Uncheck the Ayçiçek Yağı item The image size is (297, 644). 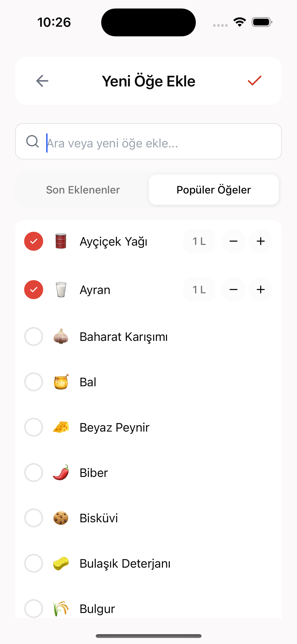pyautogui.click(x=34, y=241)
